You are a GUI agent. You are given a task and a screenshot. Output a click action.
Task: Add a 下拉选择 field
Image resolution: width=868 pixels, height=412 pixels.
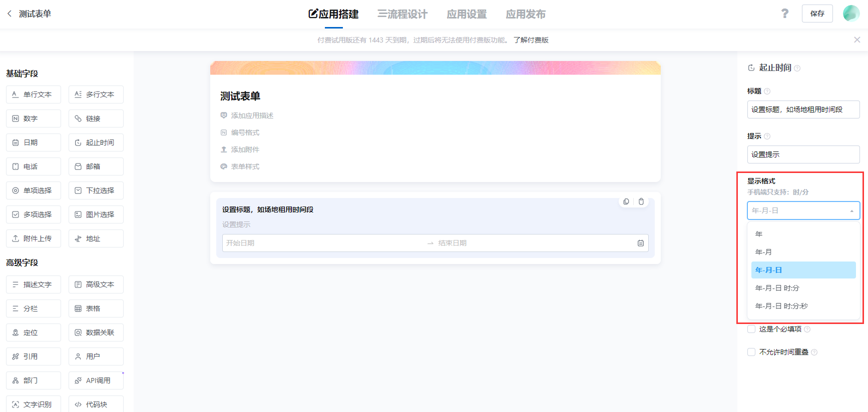96,190
